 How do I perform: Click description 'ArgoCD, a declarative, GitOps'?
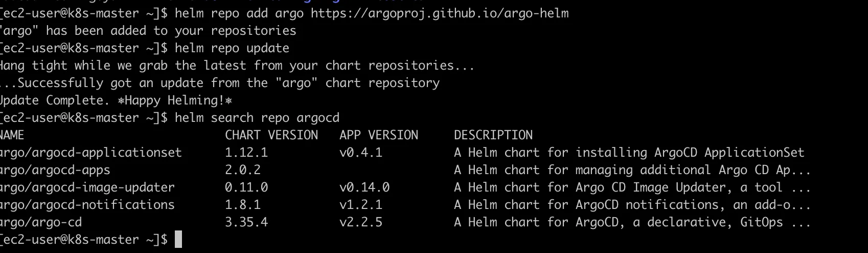point(679,222)
